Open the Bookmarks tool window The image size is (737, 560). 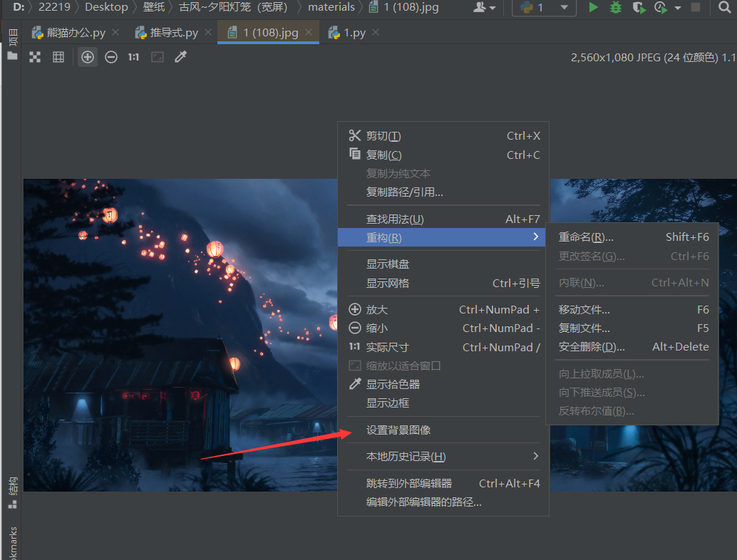point(13,543)
